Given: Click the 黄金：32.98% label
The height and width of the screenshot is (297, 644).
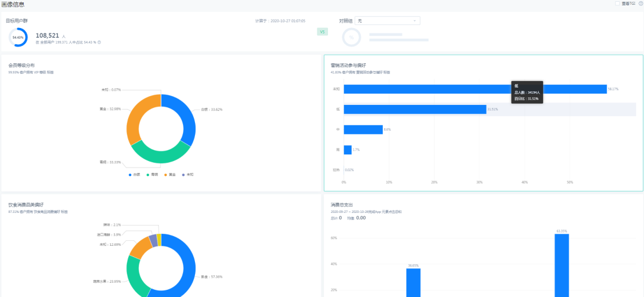Looking at the screenshot, I should [110, 109].
